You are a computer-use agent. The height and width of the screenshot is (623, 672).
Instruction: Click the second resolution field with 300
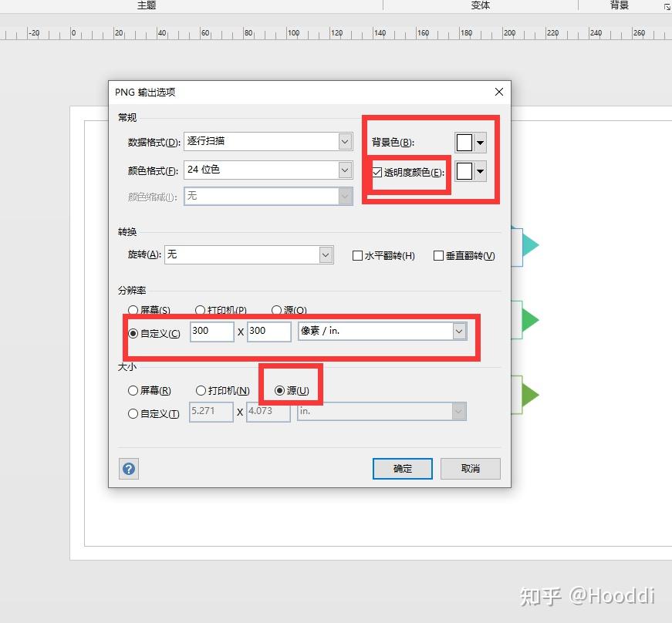pyautogui.click(x=268, y=332)
